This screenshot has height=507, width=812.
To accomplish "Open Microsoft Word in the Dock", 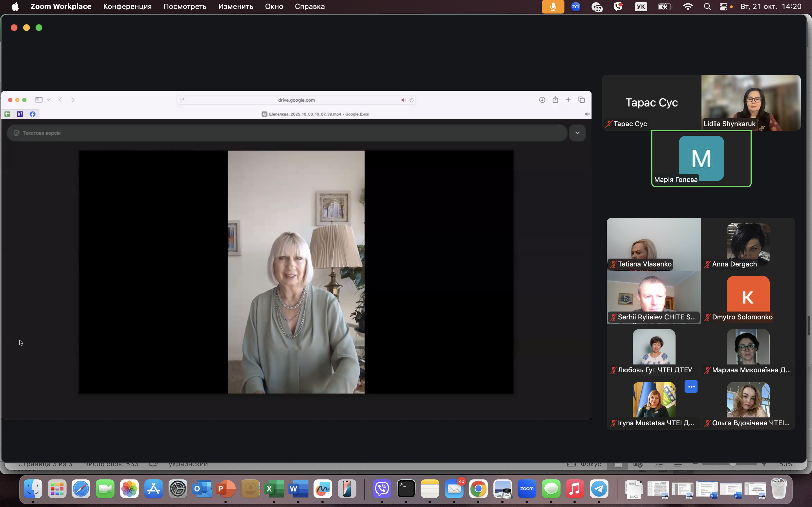I will click(298, 489).
